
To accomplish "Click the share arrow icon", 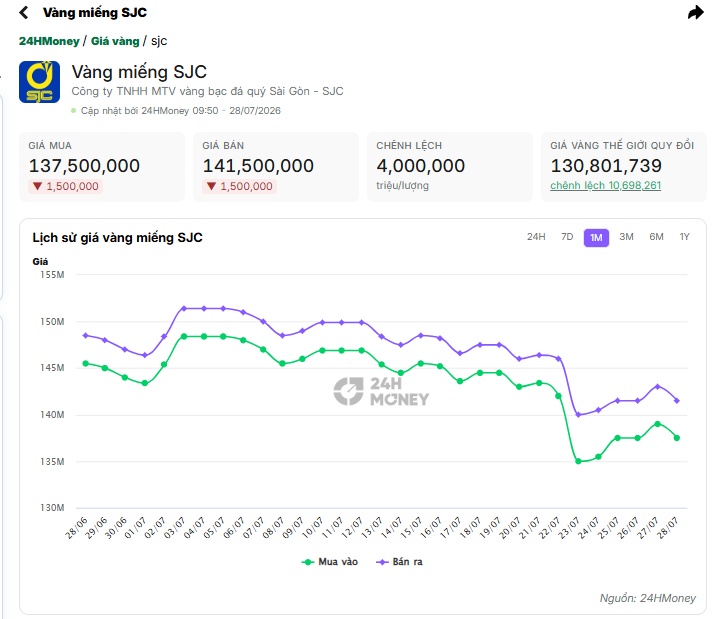I will click(696, 13).
